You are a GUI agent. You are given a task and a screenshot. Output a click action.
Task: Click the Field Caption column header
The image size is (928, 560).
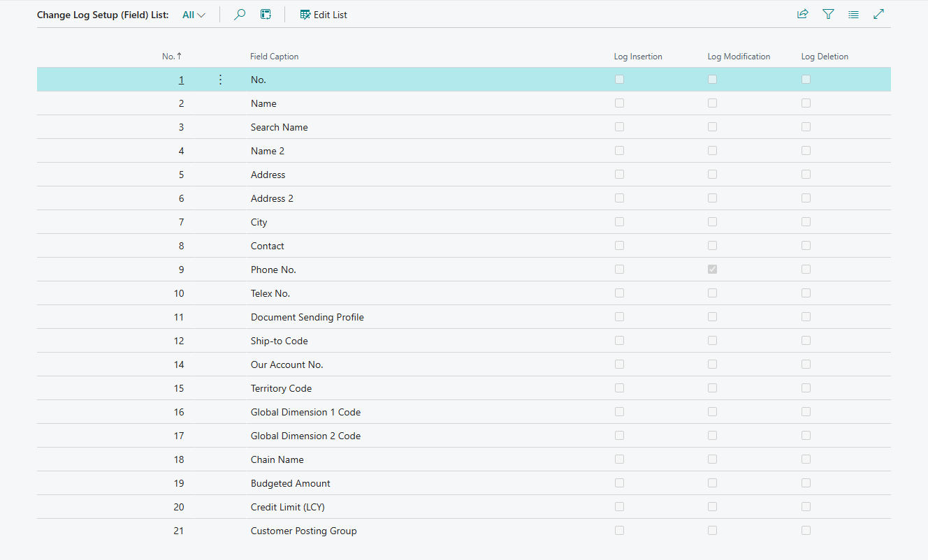pos(275,57)
